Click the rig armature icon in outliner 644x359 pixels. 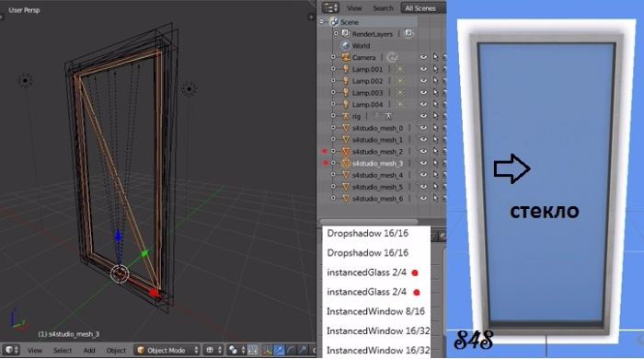point(346,116)
